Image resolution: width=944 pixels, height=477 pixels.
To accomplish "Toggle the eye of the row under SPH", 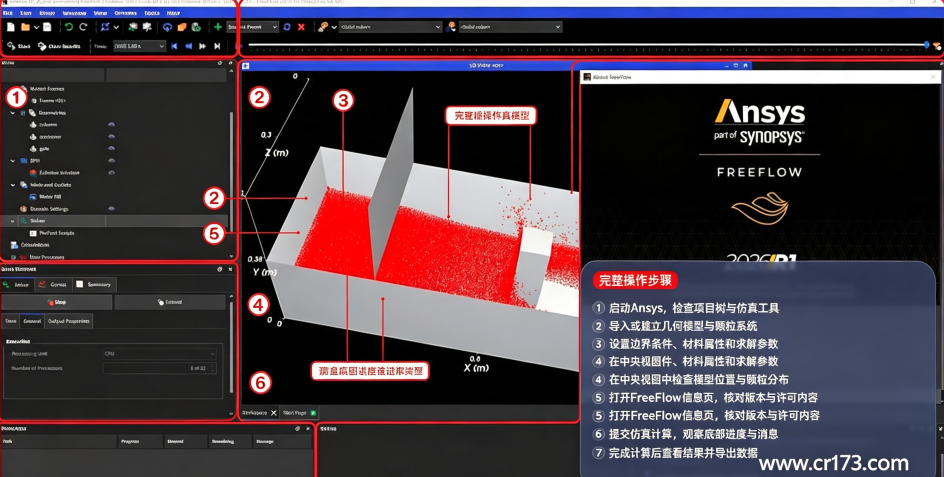I will 111,173.
